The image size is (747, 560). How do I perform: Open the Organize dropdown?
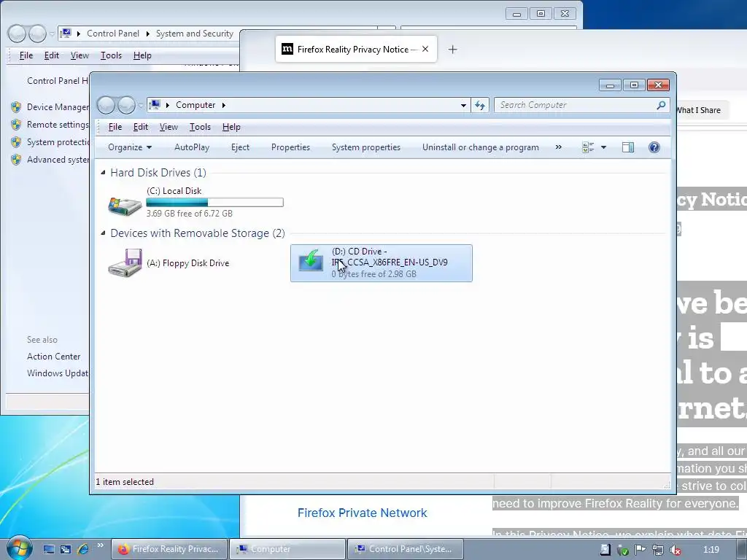point(130,147)
